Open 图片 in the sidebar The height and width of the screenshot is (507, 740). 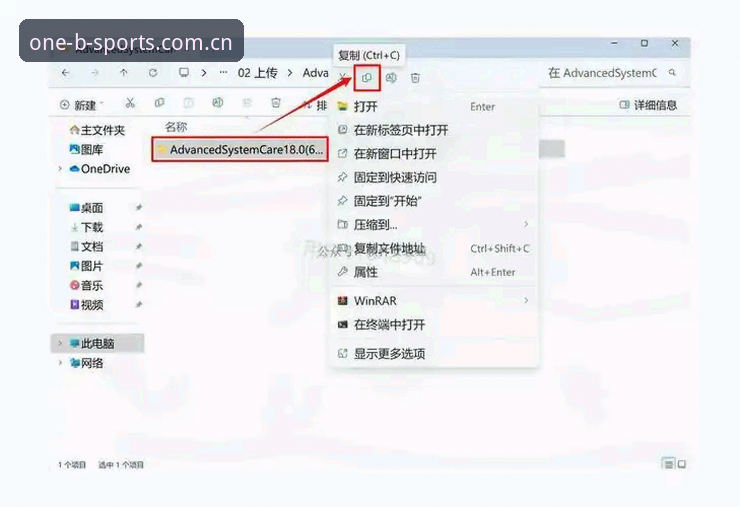[86, 266]
